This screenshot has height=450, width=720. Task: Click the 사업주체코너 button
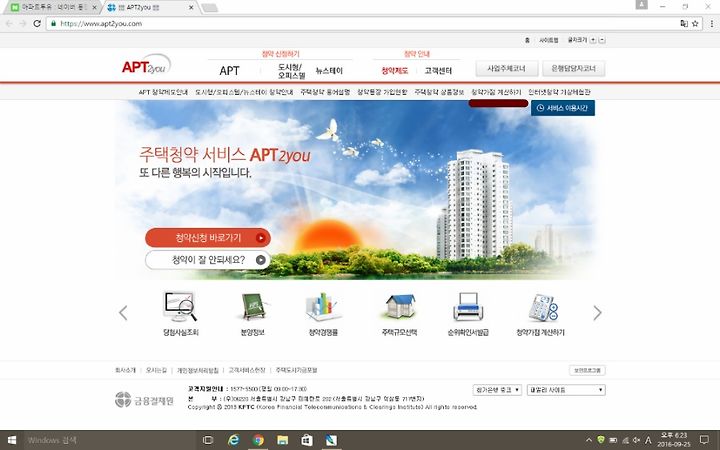[506, 68]
